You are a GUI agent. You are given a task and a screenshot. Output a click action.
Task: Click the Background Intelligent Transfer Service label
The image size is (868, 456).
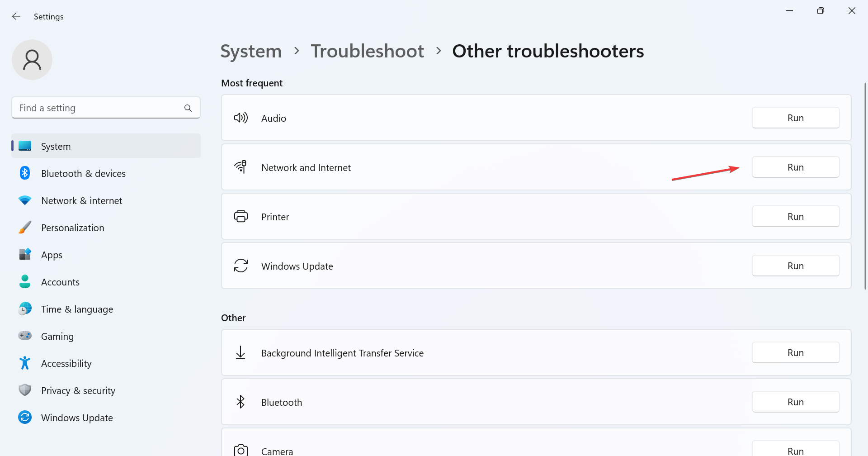click(342, 353)
